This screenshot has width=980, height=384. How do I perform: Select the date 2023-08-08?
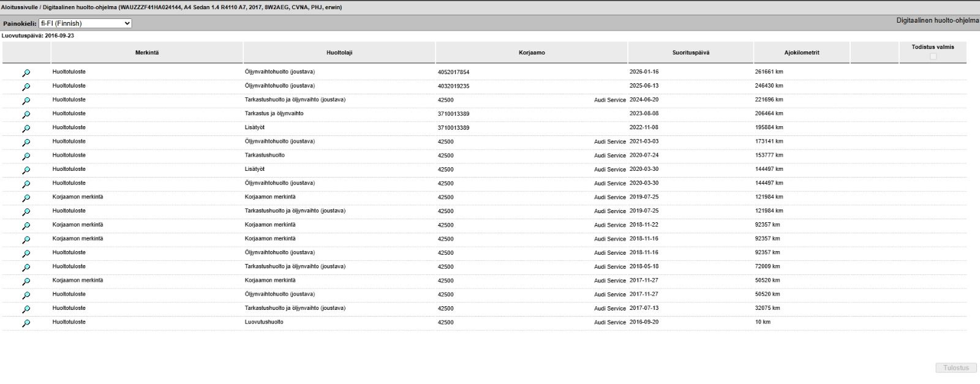pyautogui.click(x=644, y=113)
